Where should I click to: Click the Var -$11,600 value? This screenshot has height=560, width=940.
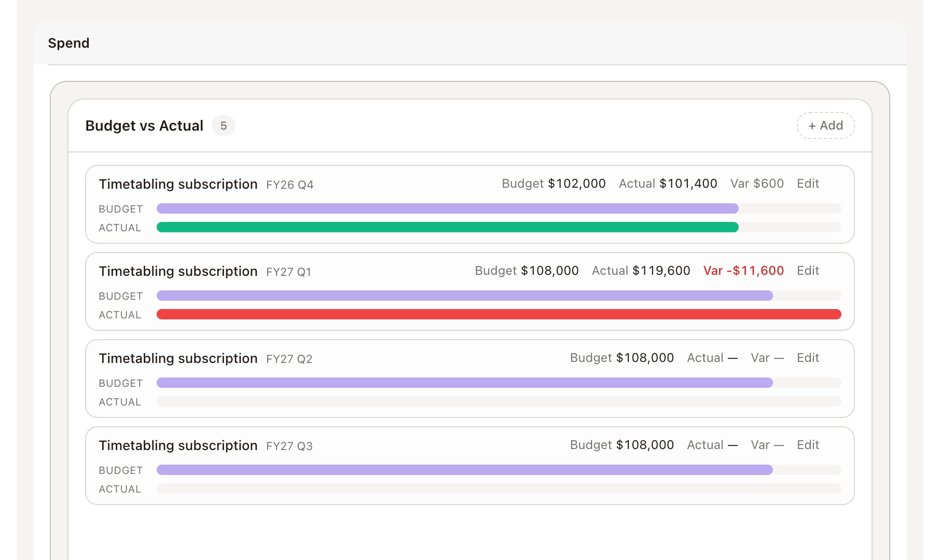point(743,271)
